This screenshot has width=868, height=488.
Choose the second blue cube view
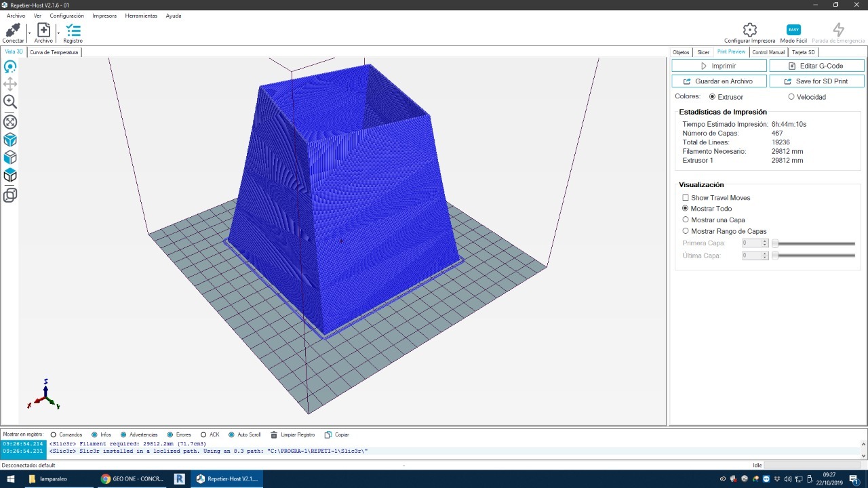tap(10, 157)
